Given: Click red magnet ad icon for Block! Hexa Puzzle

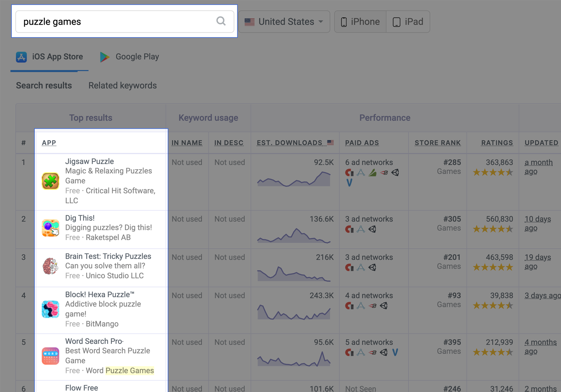Looking at the screenshot, I should 349,306.
